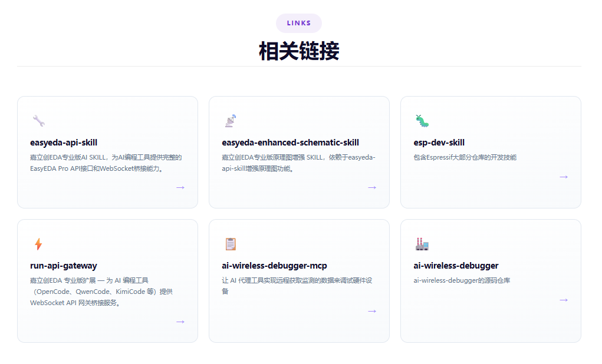Click the factory icon on ai-wireless-debugger card
602x364 pixels.
pos(422,244)
